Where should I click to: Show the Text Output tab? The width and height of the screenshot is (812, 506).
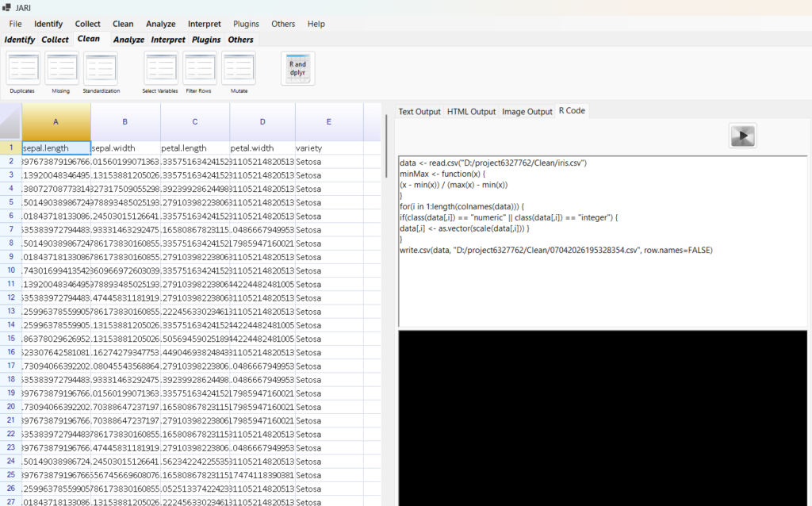pos(419,112)
